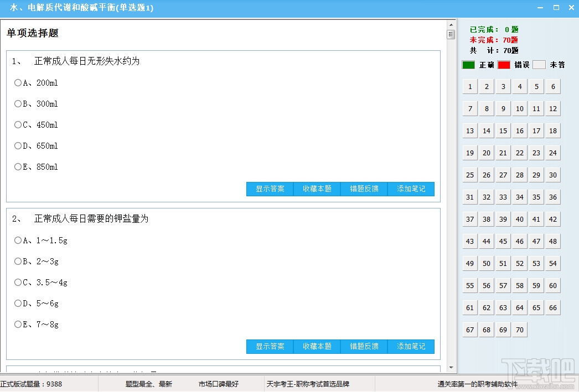Image resolution: width=579 pixels, height=392 pixels.
Task: Jump to question 2 in number grid
Action: pyautogui.click(x=487, y=87)
